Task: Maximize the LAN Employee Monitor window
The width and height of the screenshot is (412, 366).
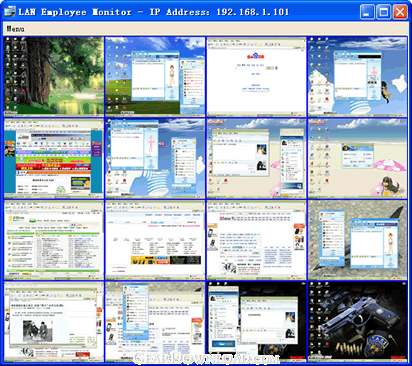Action: pos(384,12)
